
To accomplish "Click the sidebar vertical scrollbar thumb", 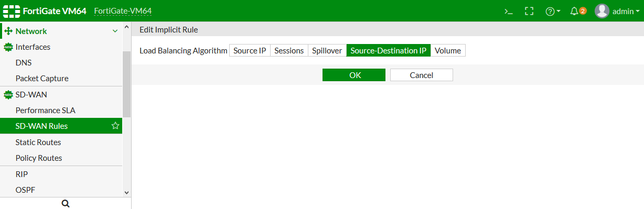I will point(126,84).
